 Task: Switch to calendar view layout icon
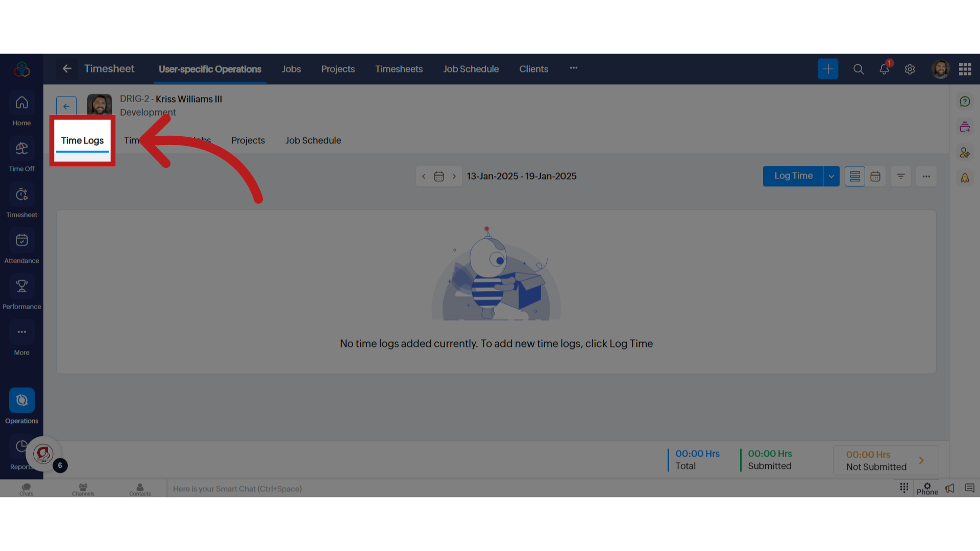point(876,176)
